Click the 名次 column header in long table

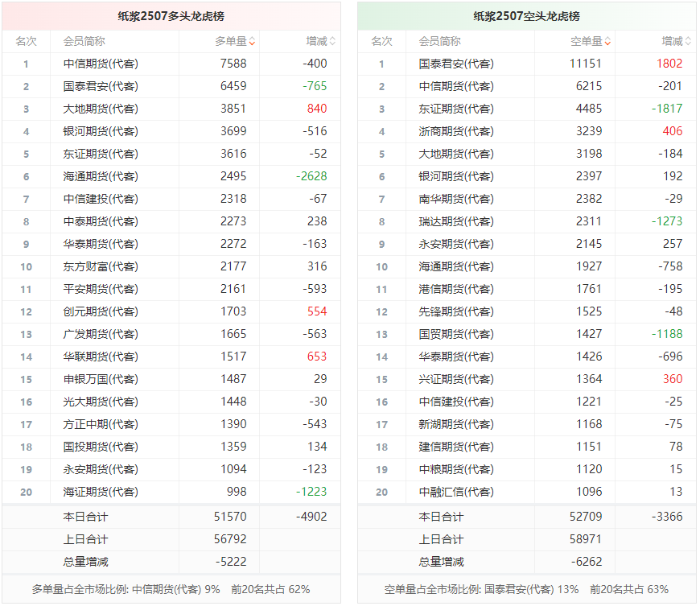point(26,41)
